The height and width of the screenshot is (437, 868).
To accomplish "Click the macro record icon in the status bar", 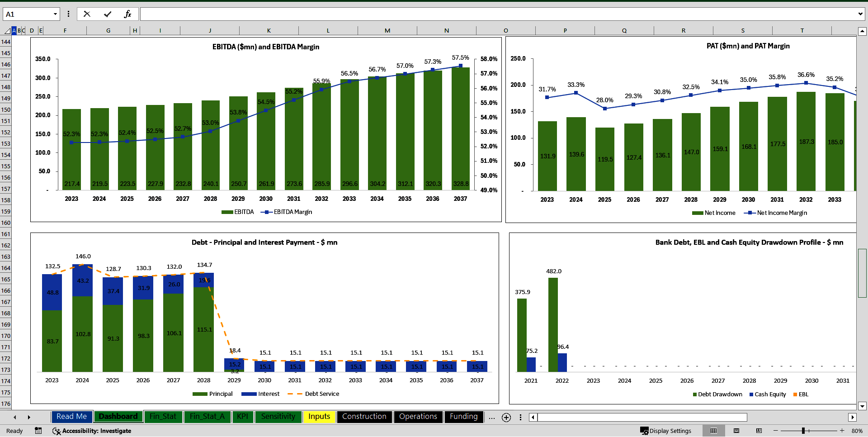I will tap(38, 431).
